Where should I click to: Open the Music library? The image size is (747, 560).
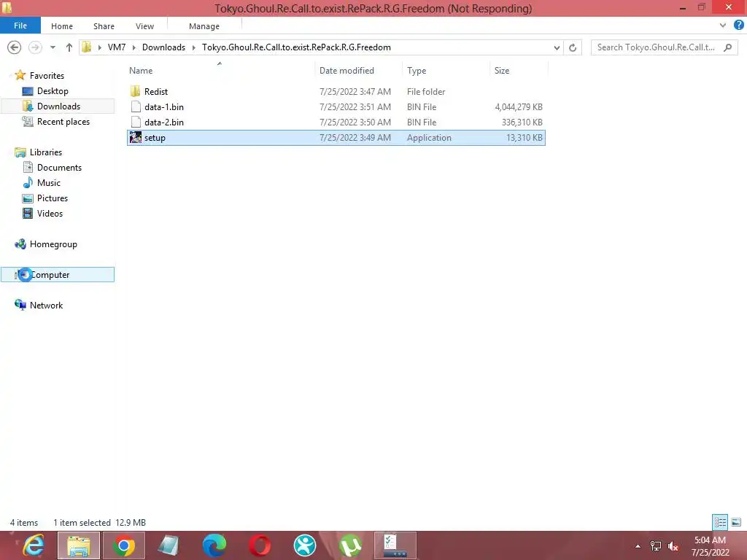[x=49, y=183]
